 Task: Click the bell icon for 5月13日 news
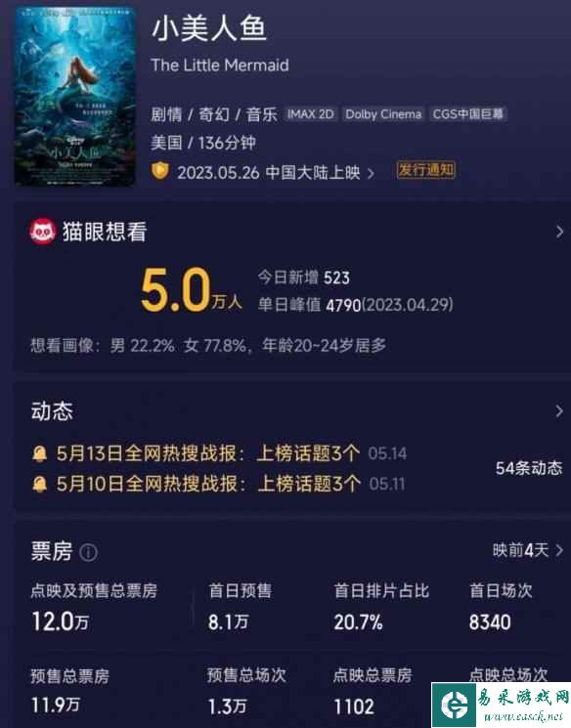(40, 453)
